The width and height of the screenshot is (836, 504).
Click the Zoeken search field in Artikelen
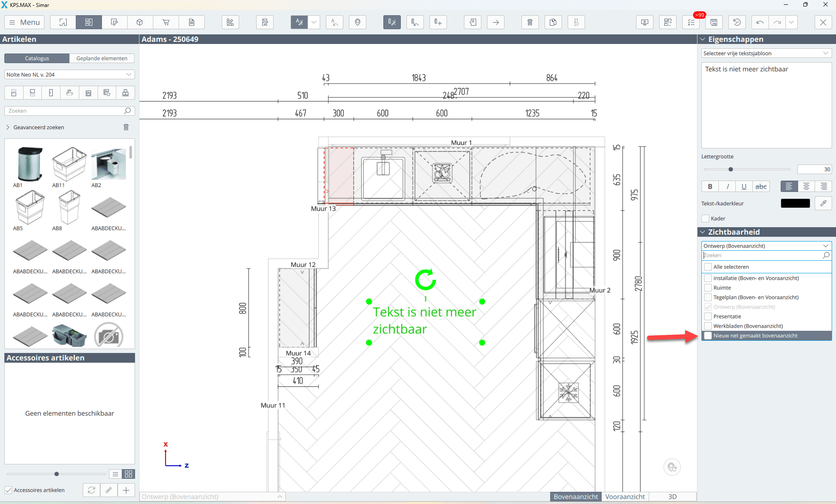[65, 111]
